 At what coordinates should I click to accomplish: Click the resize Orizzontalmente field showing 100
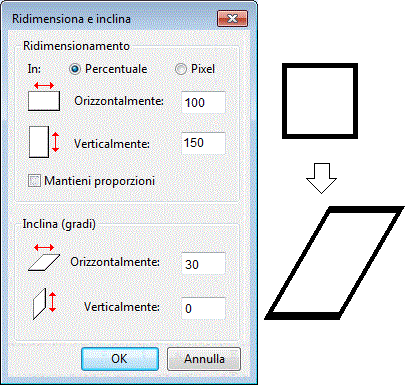(203, 102)
